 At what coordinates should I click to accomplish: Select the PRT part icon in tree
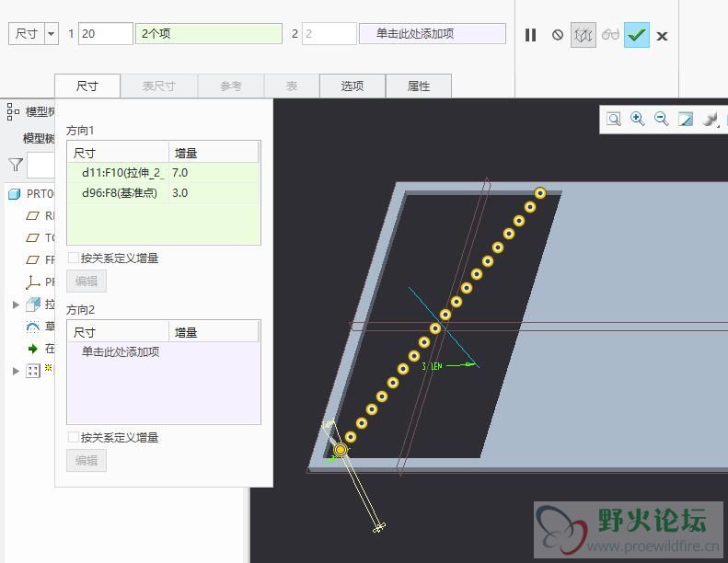pos(15,193)
